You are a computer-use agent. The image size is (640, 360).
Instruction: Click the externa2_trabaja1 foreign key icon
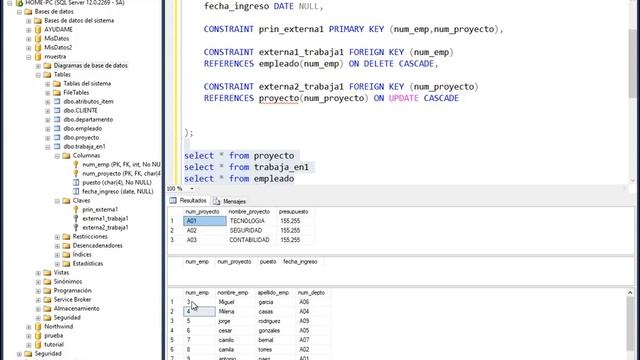pyautogui.click(x=76, y=227)
